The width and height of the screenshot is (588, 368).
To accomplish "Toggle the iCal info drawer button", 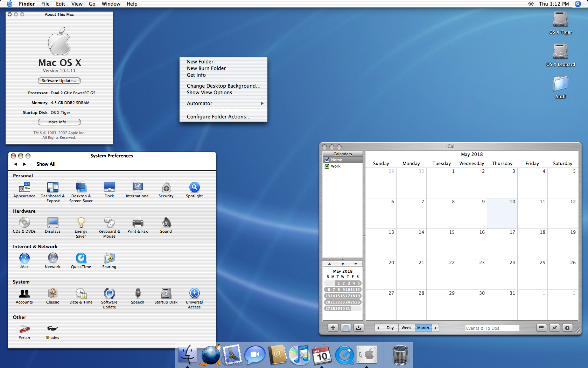I will coord(567,328).
